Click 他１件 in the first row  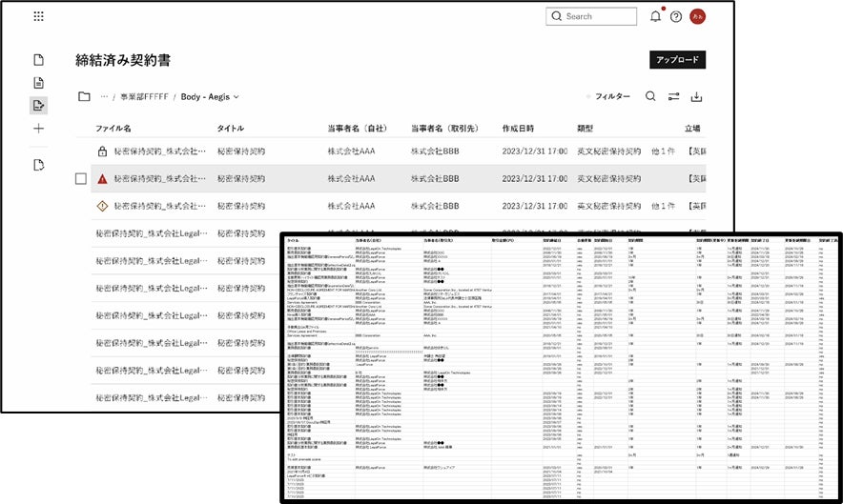pyautogui.click(x=663, y=151)
